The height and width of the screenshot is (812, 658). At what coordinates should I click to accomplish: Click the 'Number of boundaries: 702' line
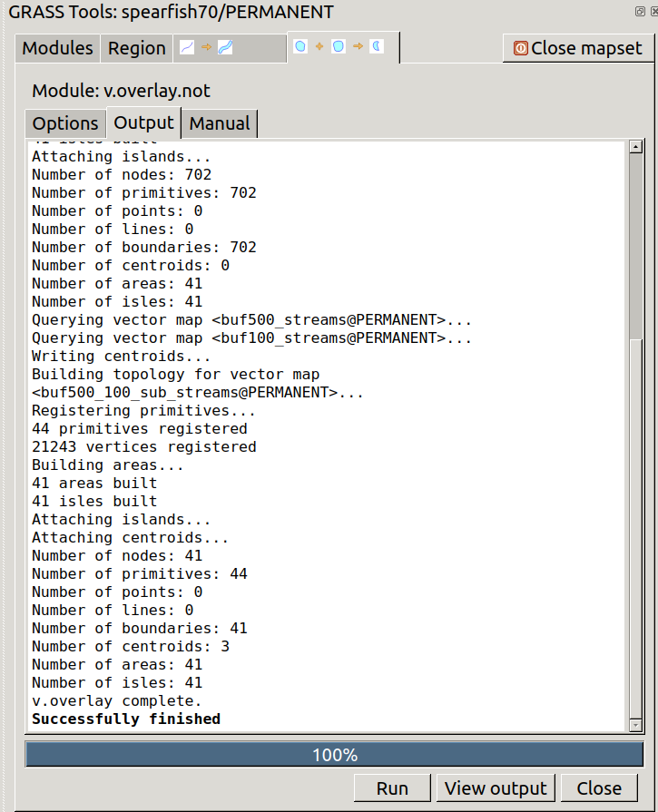point(144,247)
